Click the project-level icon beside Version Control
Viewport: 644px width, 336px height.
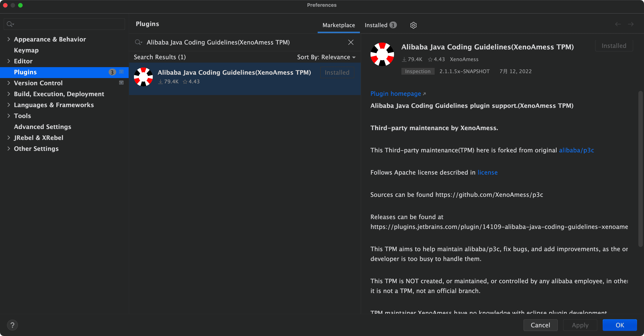121,83
